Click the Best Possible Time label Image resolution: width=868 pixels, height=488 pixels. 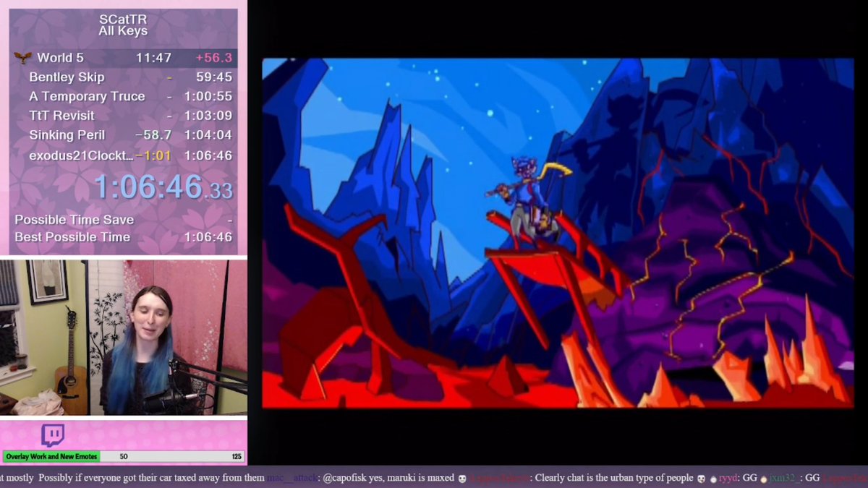(72, 237)
